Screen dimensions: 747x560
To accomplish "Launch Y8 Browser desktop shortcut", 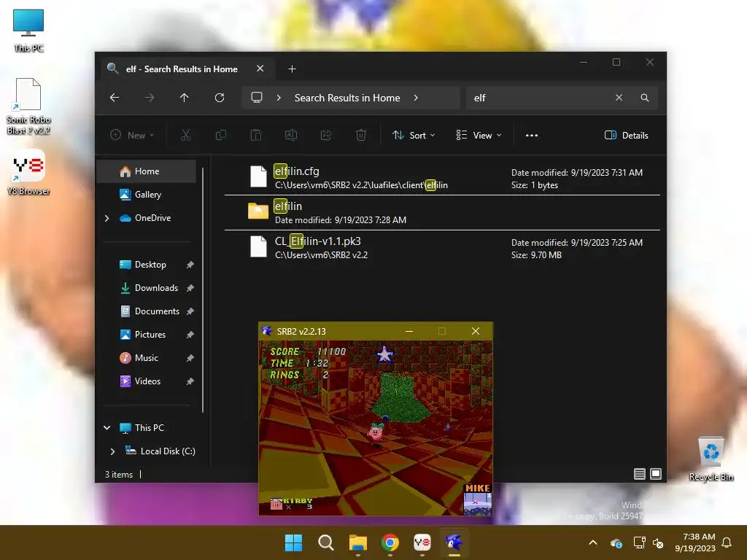I will coord(28,172).
